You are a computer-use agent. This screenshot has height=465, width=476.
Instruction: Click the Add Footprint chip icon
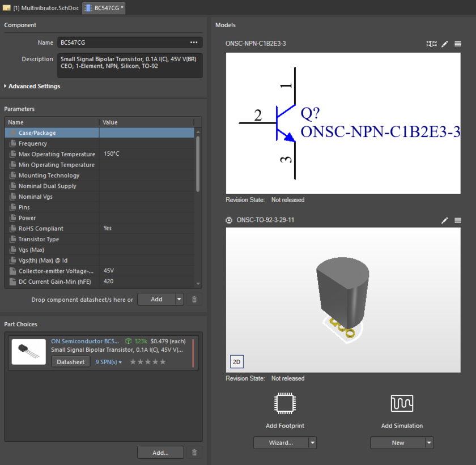(284, 403)
